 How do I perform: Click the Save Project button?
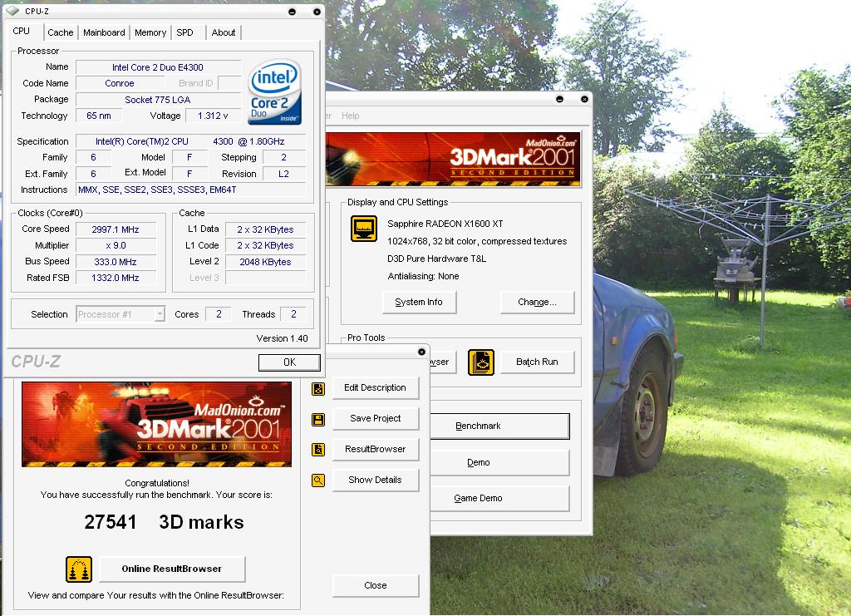pos(375,418)
